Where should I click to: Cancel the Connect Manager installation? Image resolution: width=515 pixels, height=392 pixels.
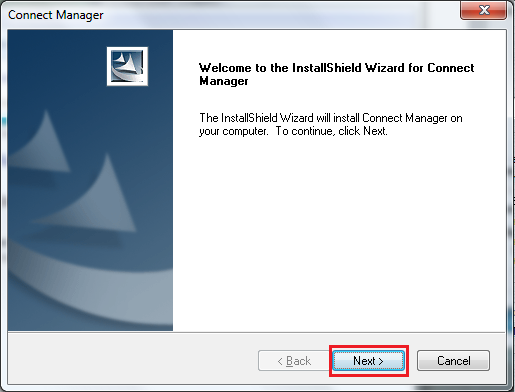(453, 361)
